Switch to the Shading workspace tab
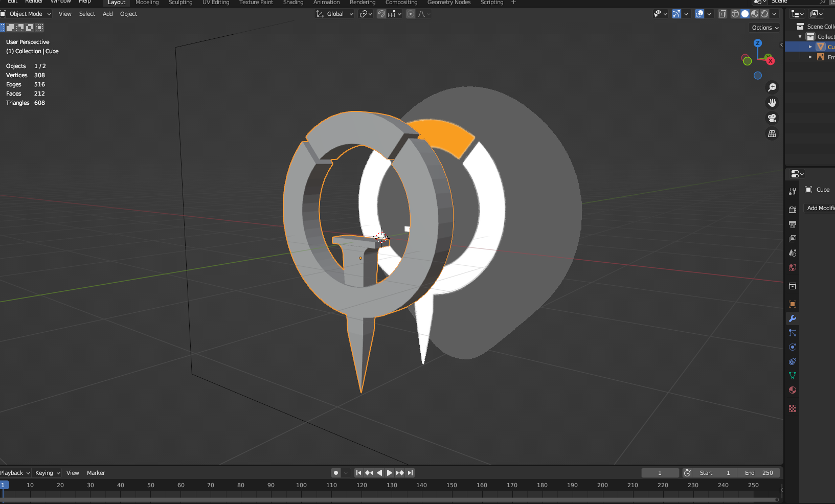This screenshot has width=835, height=504. 294,3
